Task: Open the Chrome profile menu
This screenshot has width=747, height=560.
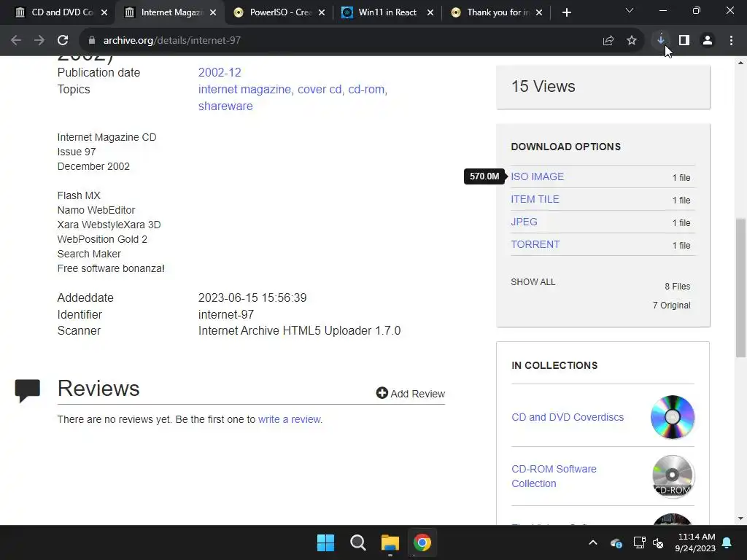Action: tap(708, 41)
